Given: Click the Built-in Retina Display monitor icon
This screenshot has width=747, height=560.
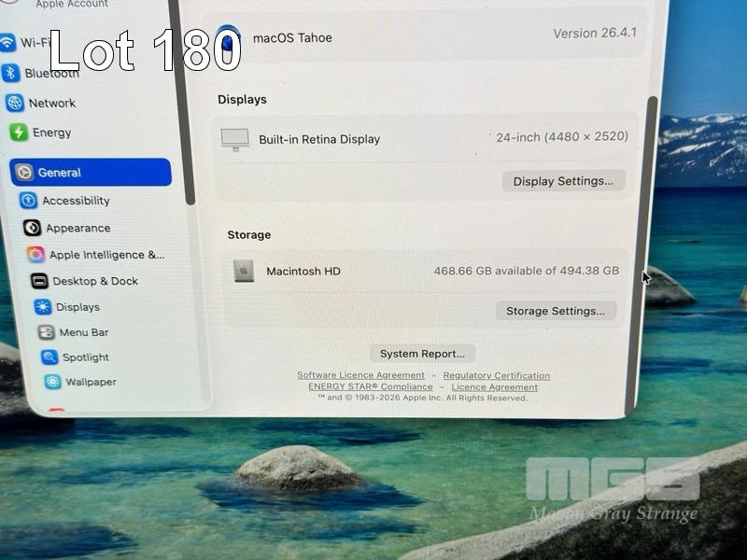Looking at the screenshot, I should [x=235, y=139].
